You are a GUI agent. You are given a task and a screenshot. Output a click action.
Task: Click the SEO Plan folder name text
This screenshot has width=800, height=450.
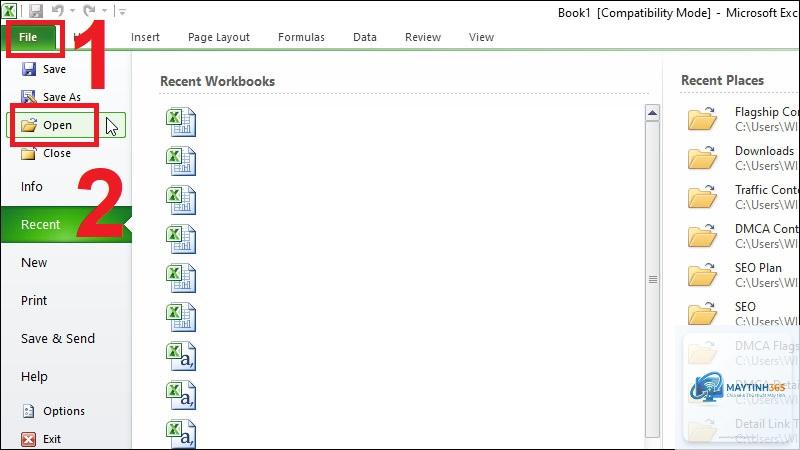click(758, 268)
